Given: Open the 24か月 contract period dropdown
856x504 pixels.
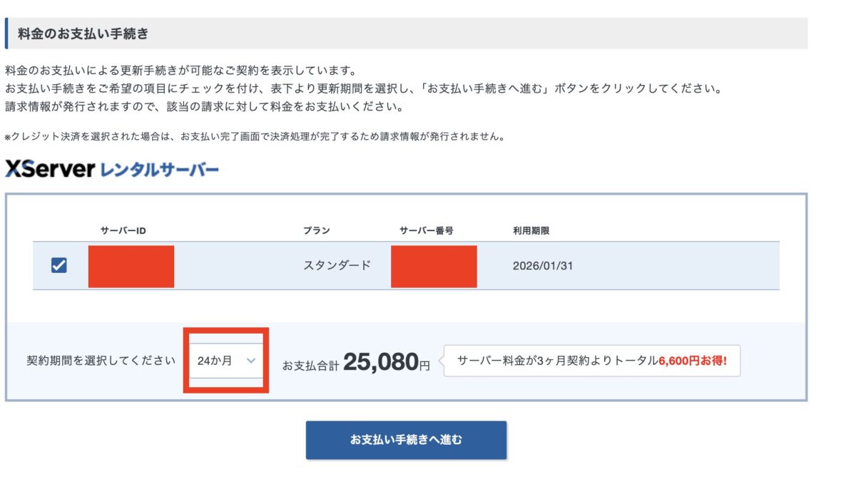Looking at the screenshot, I should coord(225,361).
